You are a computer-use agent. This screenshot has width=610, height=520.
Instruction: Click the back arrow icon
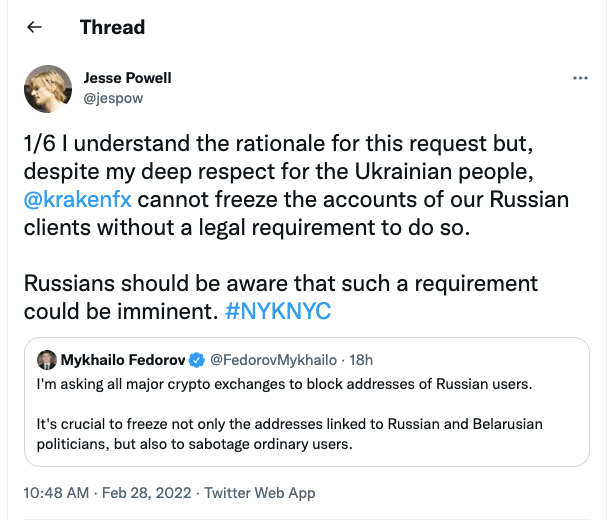click(34, 27)
